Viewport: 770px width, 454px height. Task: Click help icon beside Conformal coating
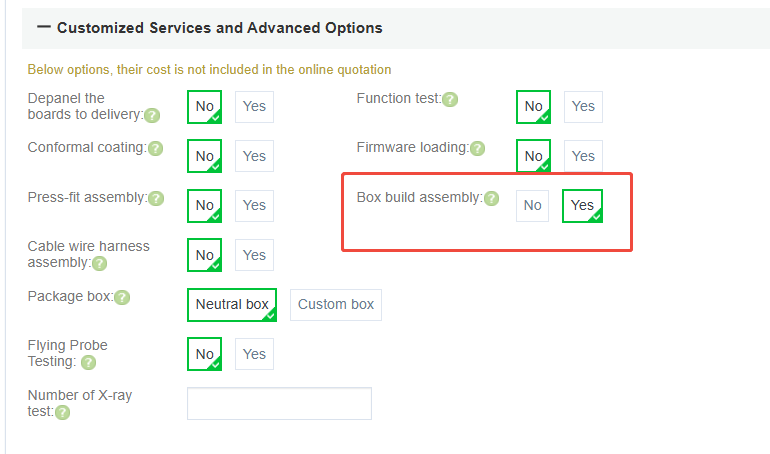click(x=155, y=149)
